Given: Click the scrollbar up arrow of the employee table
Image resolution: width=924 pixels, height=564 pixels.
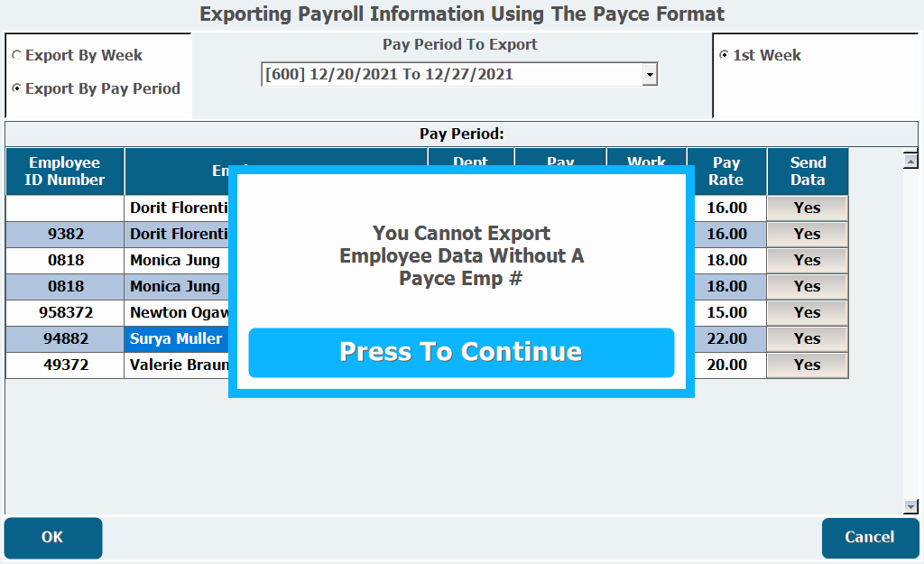Looking at the screenshot, I should point(910,161).
